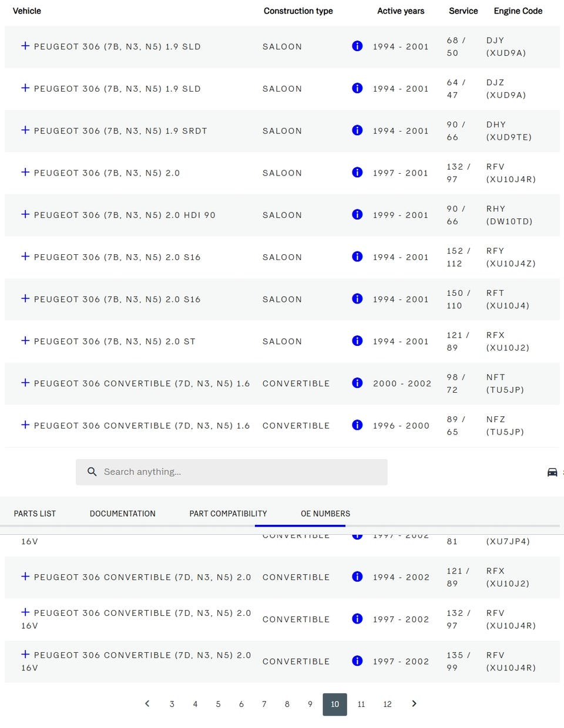Expand the 306 1.9 SLD DJZ row

tap(25, 88)
